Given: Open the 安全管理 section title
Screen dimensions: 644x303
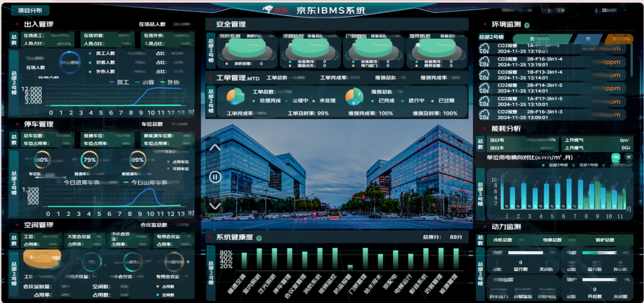Looking at the screenshot, I should (231, 24).
